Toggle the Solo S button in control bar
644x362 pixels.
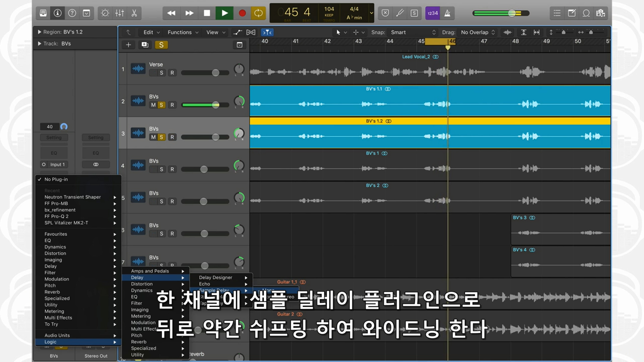414,13
